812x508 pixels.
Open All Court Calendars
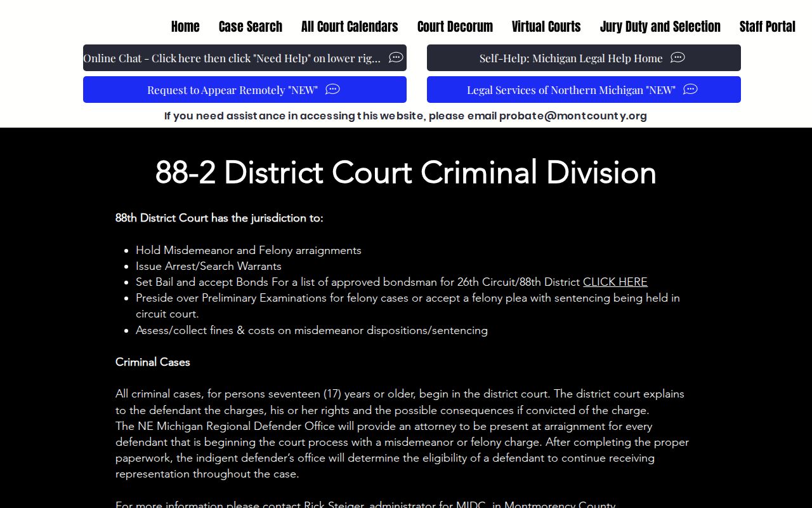350,27
